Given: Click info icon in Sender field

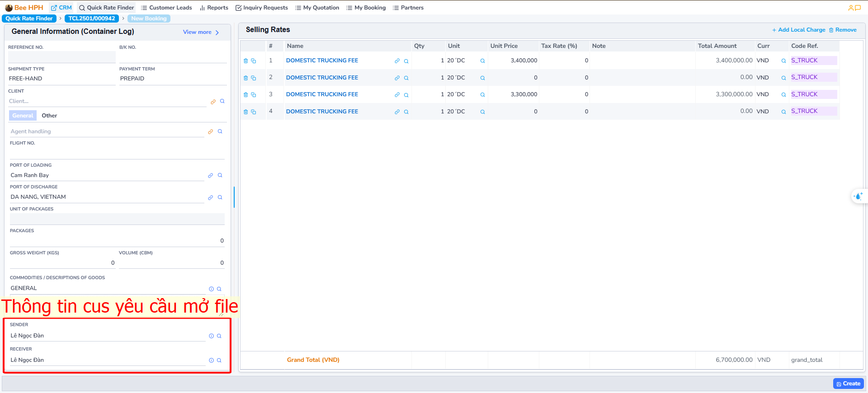Looking at the screenshot, I should [x=211, y=336].
